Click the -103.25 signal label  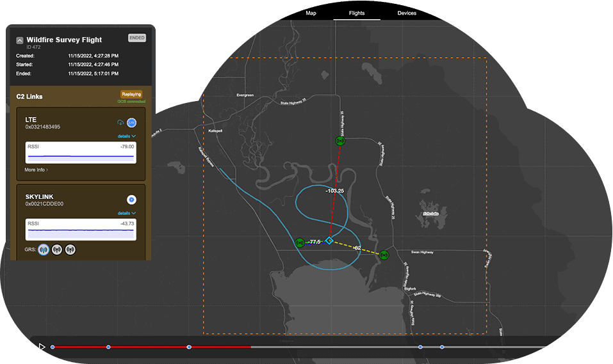pos(334,191)
